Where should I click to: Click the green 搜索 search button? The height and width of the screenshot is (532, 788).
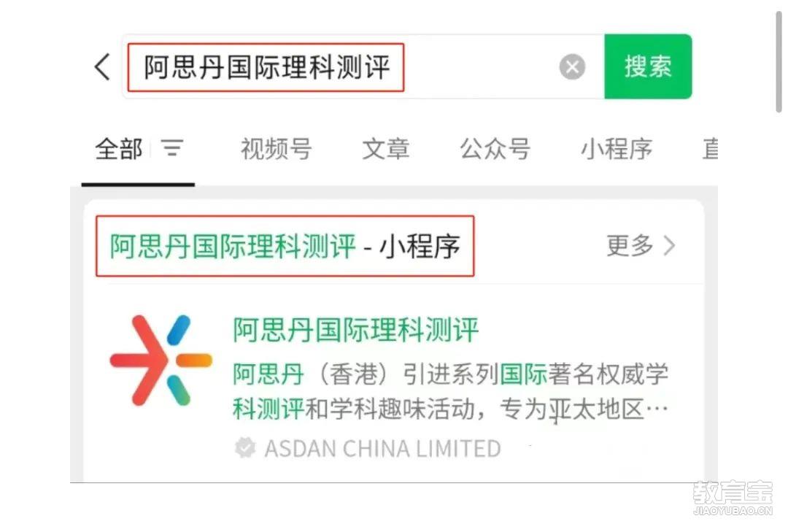tap(648, 66)
